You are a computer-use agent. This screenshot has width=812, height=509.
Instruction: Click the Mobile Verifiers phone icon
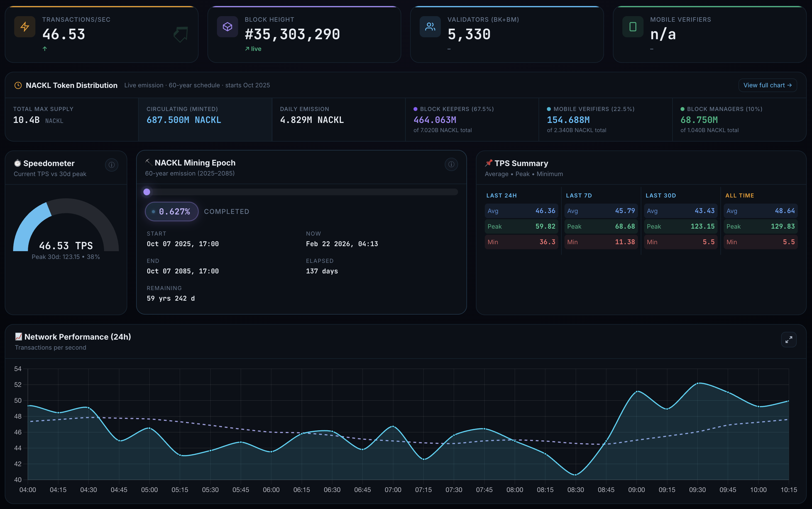[x=633, y=27]
